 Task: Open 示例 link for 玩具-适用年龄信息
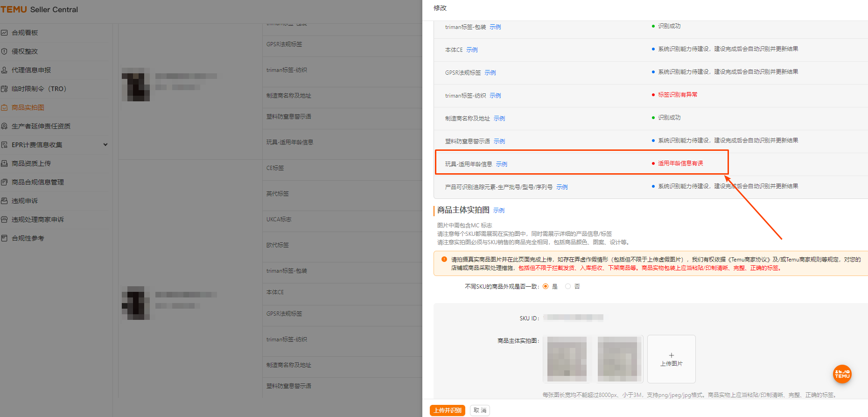click(x=501, y=164)
